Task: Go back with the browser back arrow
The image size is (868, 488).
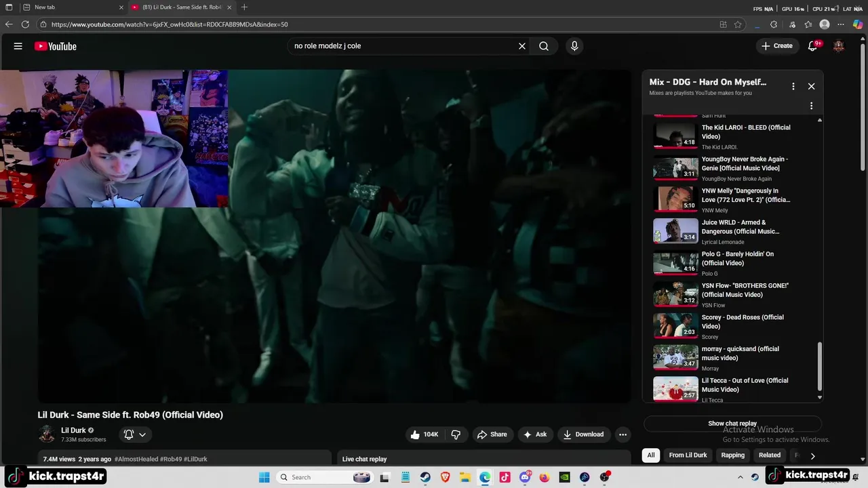Action: tap(9, 24)
